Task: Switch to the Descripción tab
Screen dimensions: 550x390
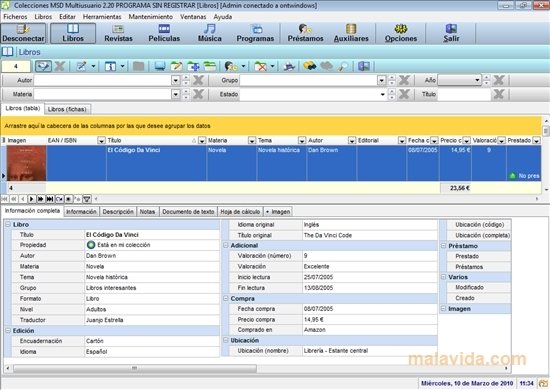Action: tap(118, 211)
